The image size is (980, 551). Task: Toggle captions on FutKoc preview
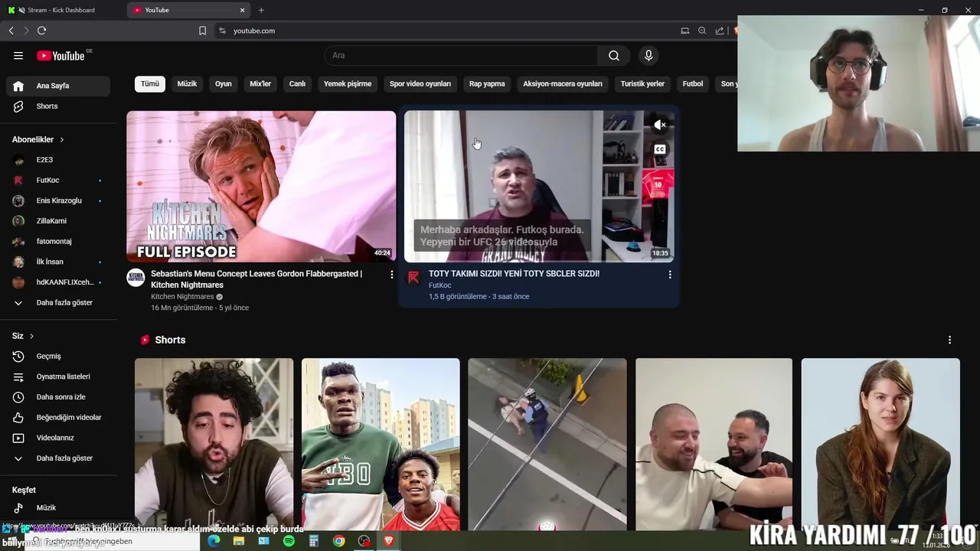(660, 149)
